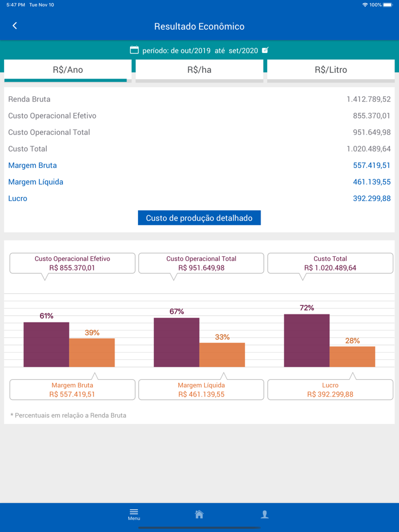
Task: Select the R$/Litro tab
Action: [331, 70]
